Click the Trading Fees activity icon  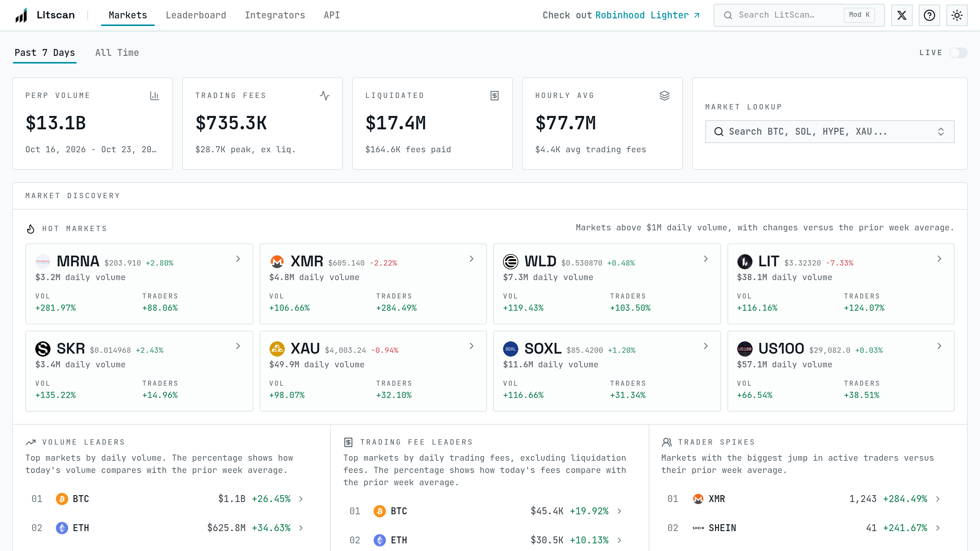[325, 96]
